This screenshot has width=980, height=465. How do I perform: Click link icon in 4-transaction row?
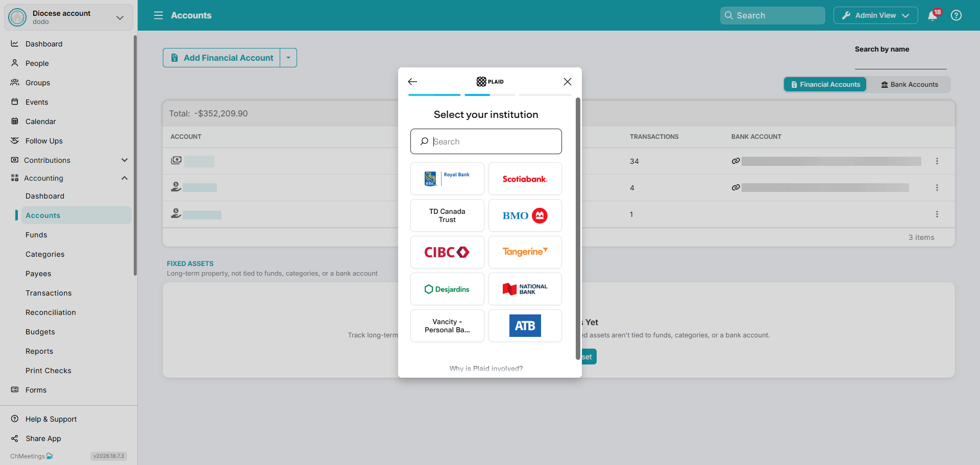(x=736, y=187)
